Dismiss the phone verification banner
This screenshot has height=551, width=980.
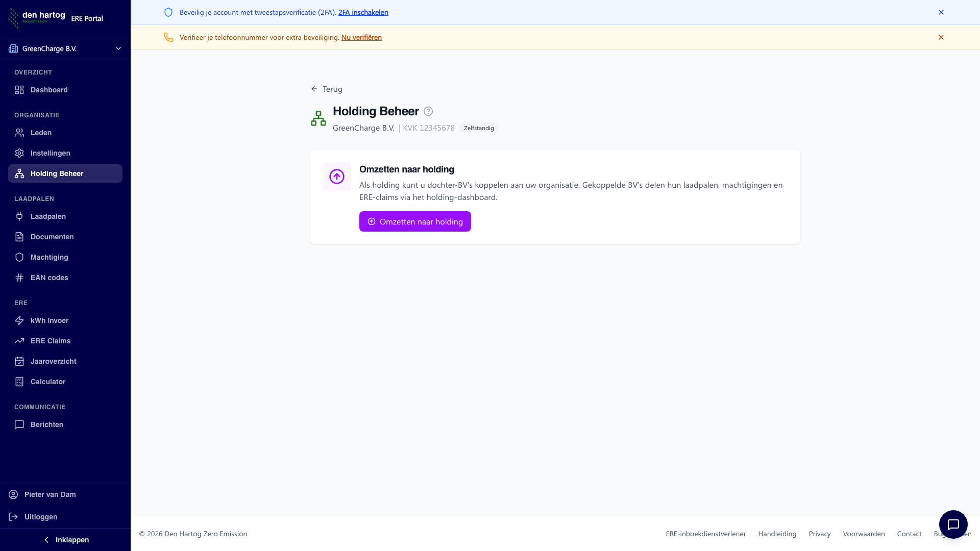point(941,37)
